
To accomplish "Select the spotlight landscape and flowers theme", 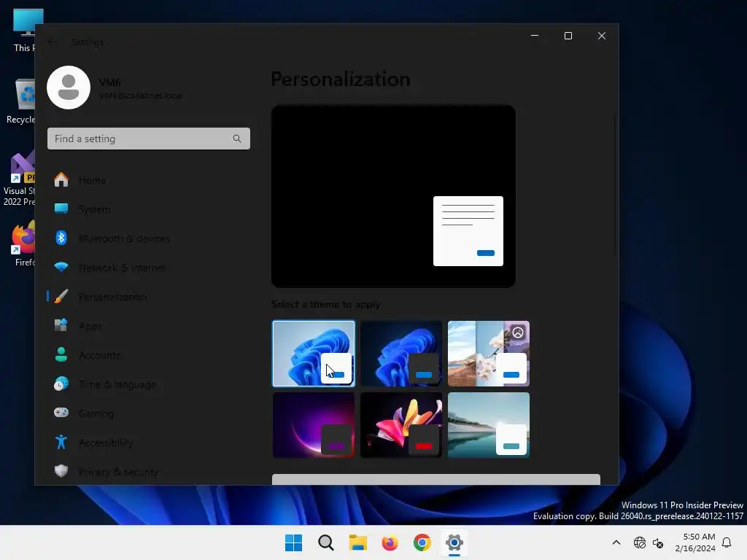I will pos(489,354).
